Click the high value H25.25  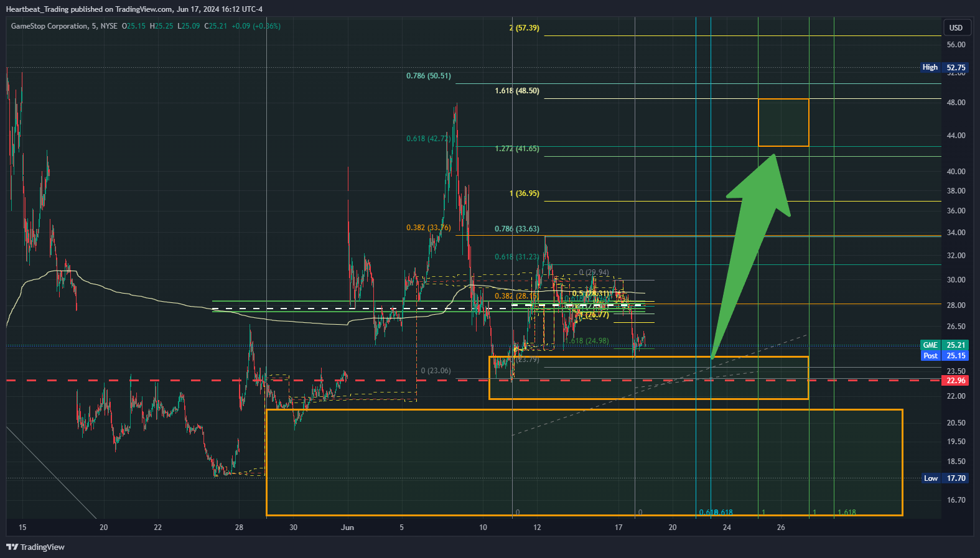[x=161, y=26]
